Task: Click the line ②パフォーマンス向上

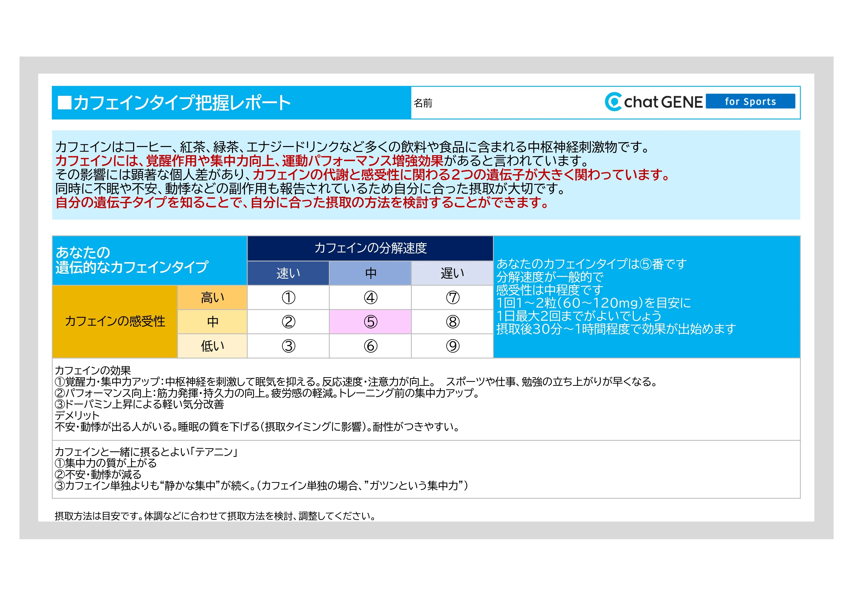Action: click(267, 393)
